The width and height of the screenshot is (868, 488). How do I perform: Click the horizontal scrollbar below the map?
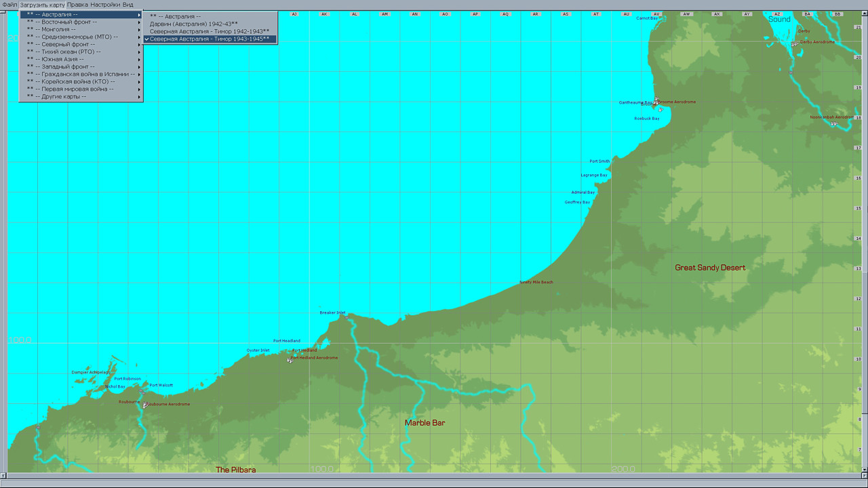434,476
